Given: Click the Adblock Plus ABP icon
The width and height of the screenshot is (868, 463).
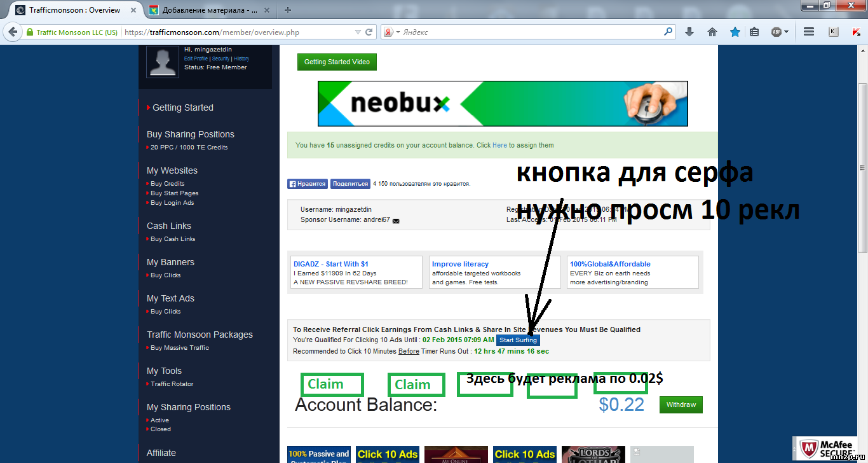Looking at the screenshot, I should click(x=776, y=32).
